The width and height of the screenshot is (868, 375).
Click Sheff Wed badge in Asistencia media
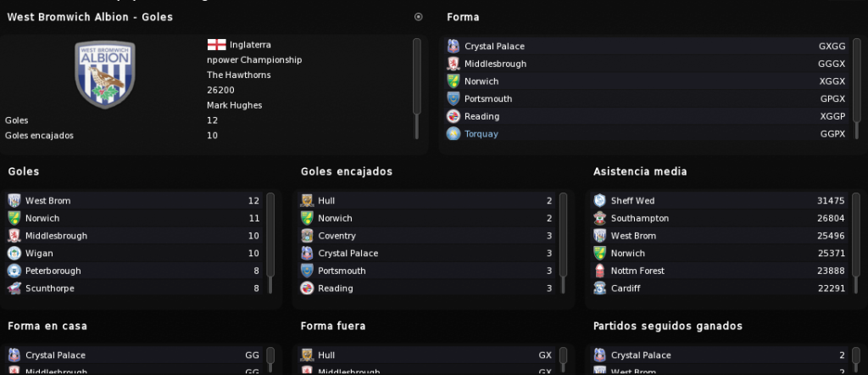pyautogui.click(x=599, y=200)
